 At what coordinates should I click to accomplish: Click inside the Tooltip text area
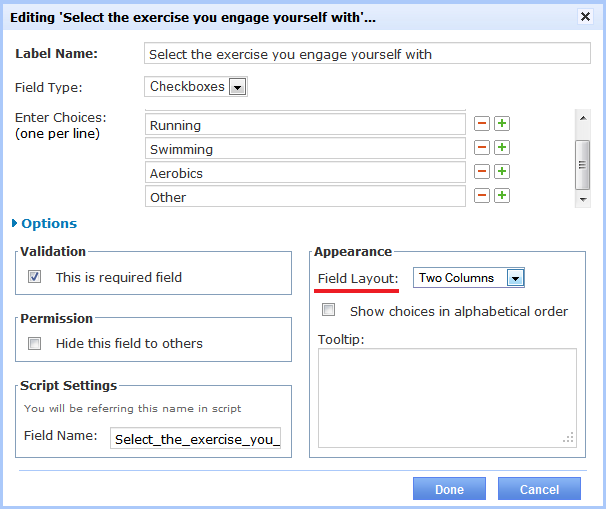point(447,397)
